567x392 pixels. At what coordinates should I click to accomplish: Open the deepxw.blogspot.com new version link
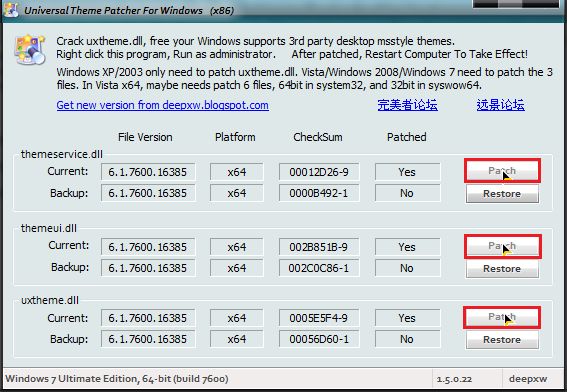(162, 105)
